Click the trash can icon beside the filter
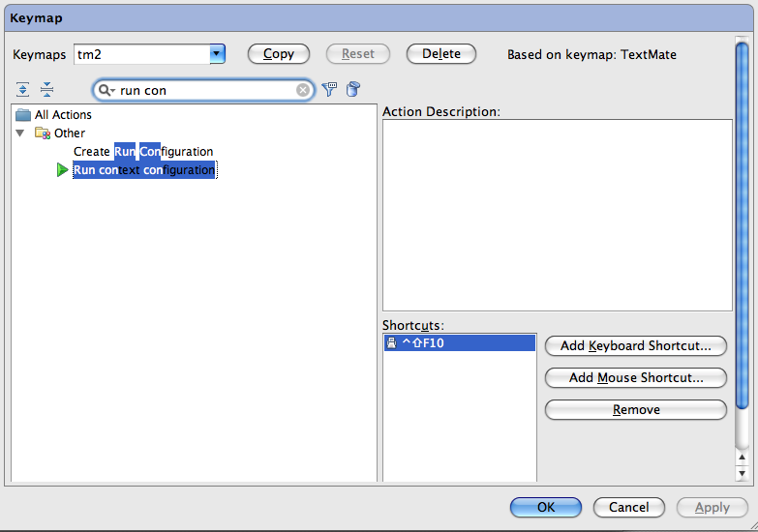 tap(353, 89)
